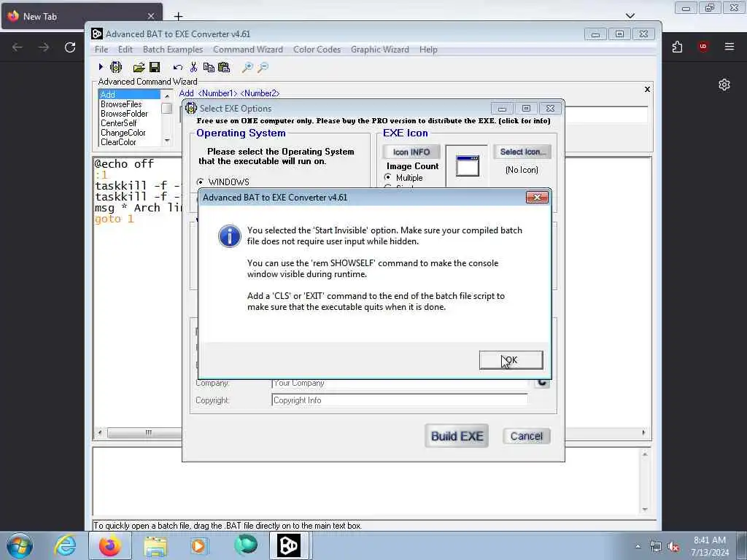This screenshot has width=747, height=560.
Task: Click the muted volume tray icon
Action: click(x=673, y=546)
